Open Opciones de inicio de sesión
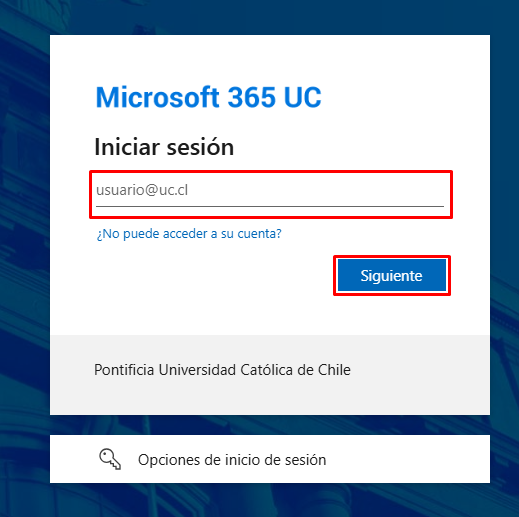519x517 pixels. [270, 459]
